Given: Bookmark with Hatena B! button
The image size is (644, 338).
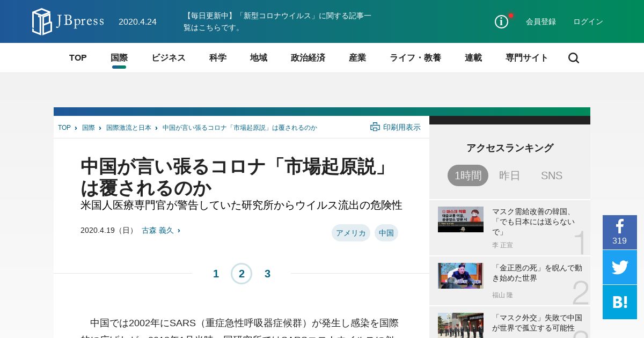Looking at the screenshot, I should 620,302.
